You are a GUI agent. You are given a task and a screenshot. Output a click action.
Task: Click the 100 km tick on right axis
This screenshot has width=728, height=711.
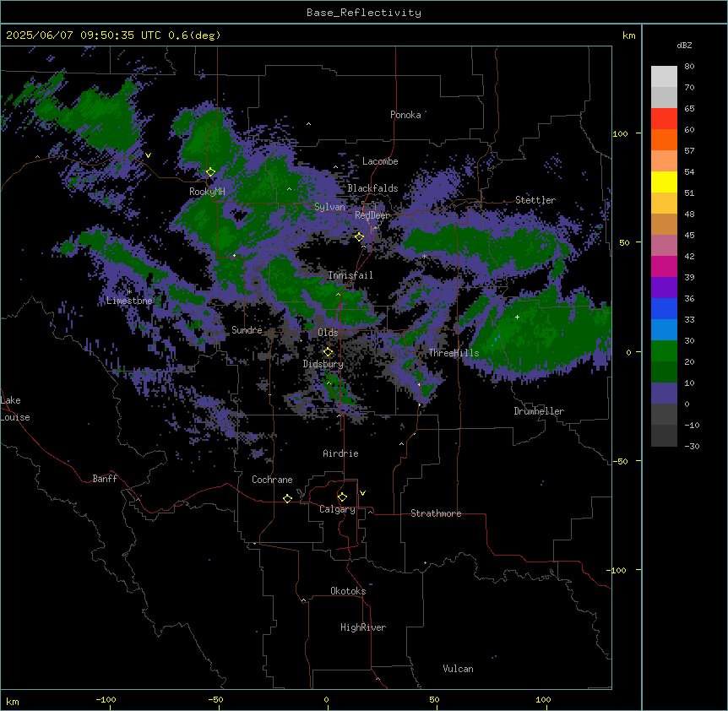coord(620,133)
